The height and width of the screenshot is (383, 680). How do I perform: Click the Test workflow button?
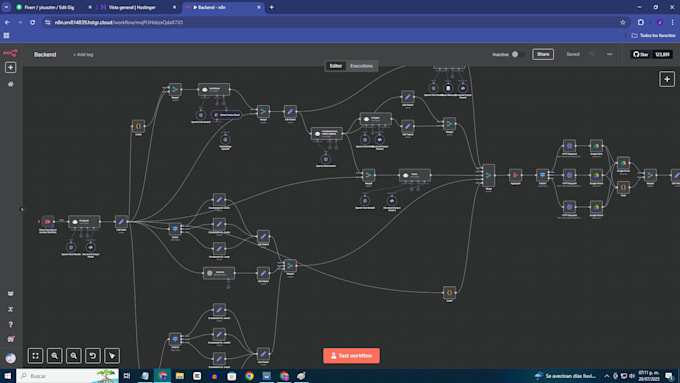pyautogui.click(x=351, y=356)
